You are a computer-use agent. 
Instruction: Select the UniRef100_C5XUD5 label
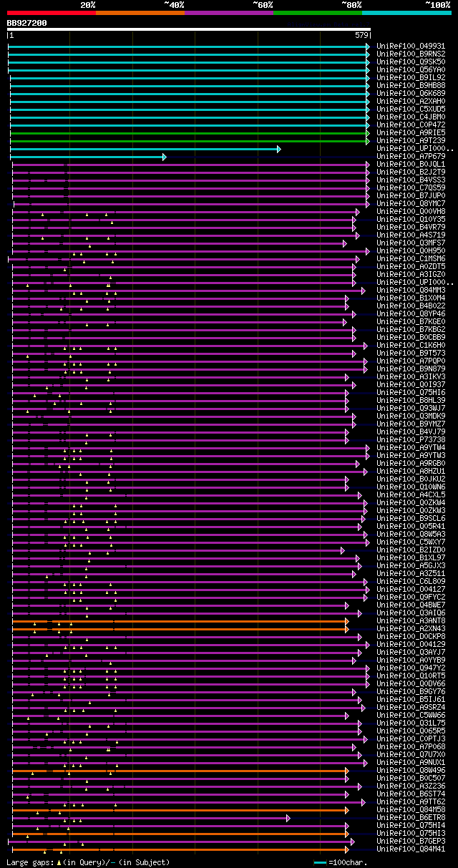pos(411,109)
